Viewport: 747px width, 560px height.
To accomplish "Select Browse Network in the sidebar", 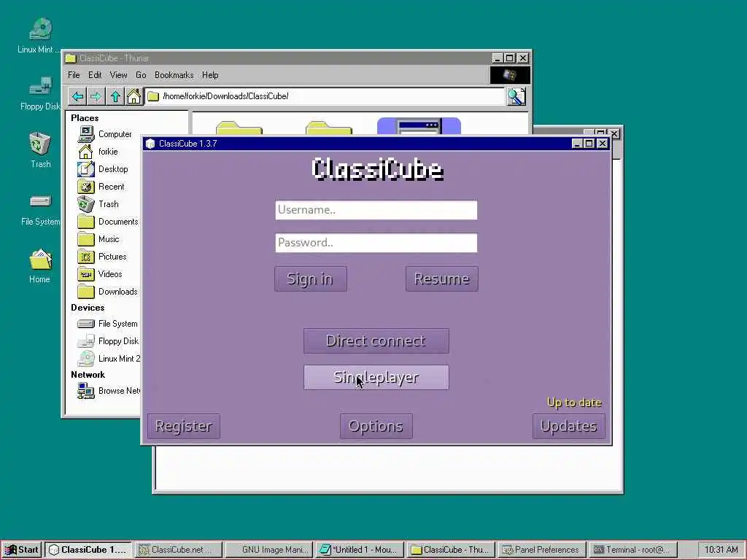I will (x=109, y=391).
